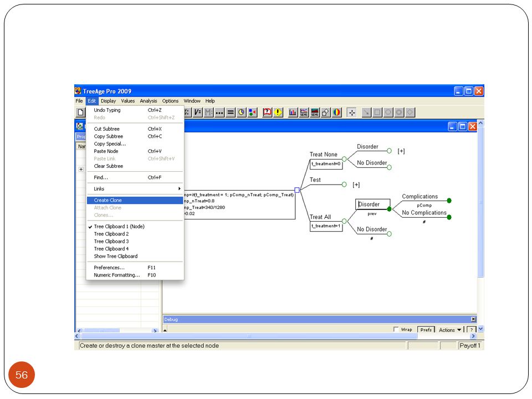The height and width of the screenshot is (399, 532).
Task: Expand the [+] next to Treat None Disorder
Action: point(401,151)
